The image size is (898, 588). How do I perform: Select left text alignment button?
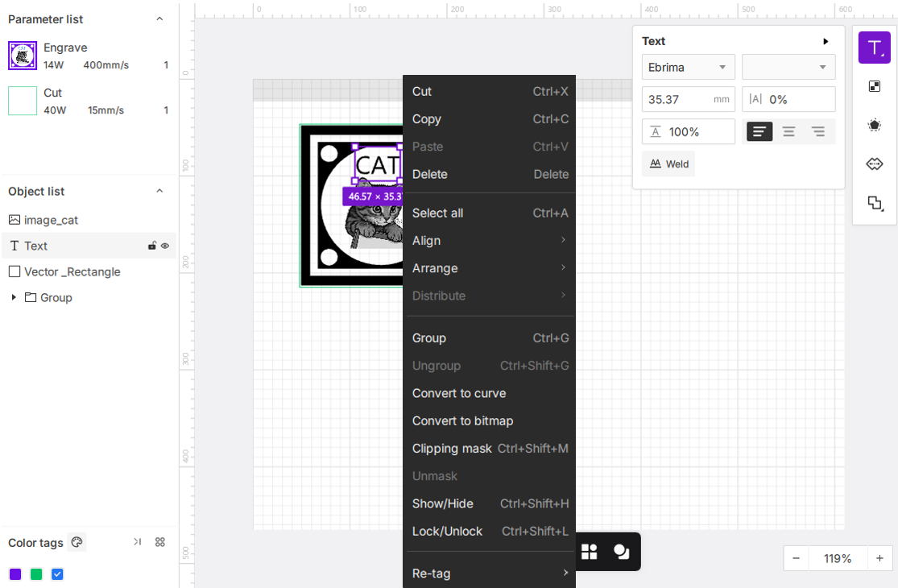759,131
